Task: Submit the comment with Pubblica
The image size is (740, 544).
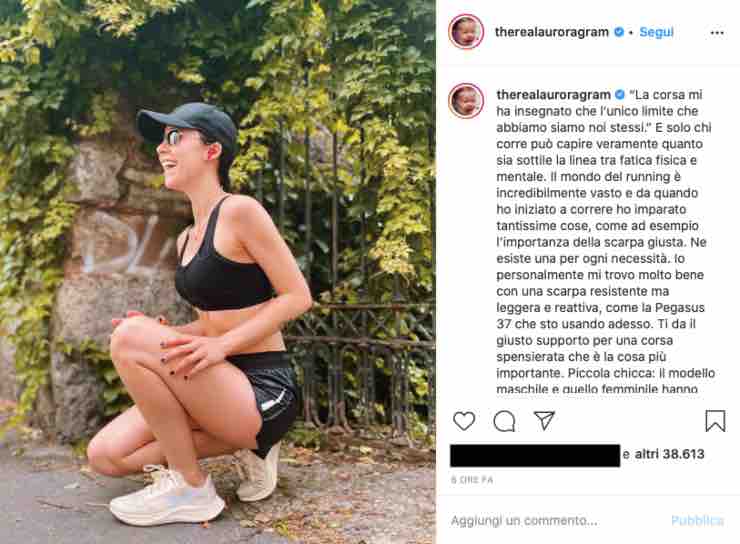Action: (x=698, y=520)
